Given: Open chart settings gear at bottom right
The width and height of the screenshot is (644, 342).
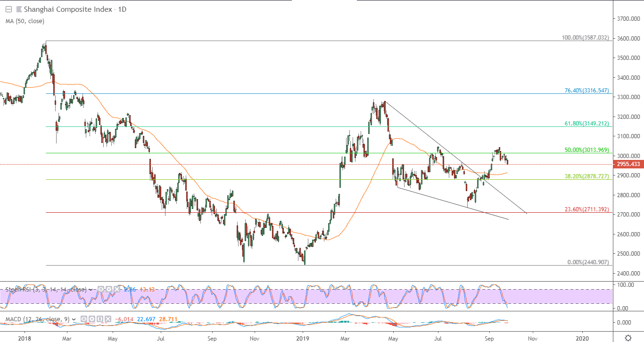Looking at the screenshot, I should 628,338.
